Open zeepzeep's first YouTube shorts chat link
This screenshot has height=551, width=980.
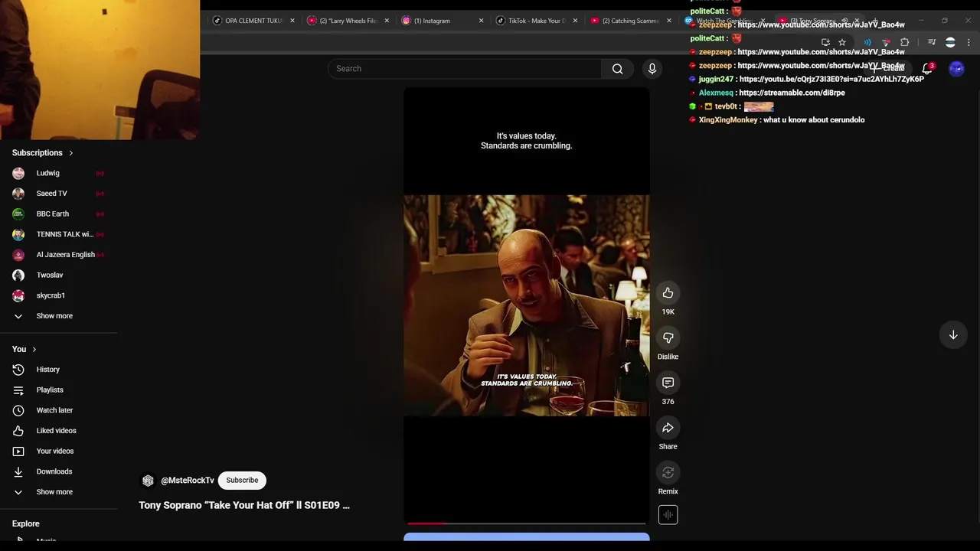[x=821, y=25]
